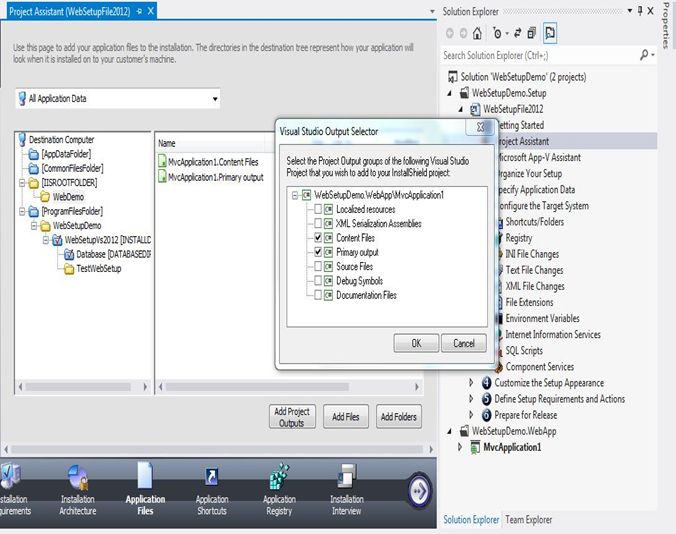Close the Visual Studio Output Selector dialog

480,127
